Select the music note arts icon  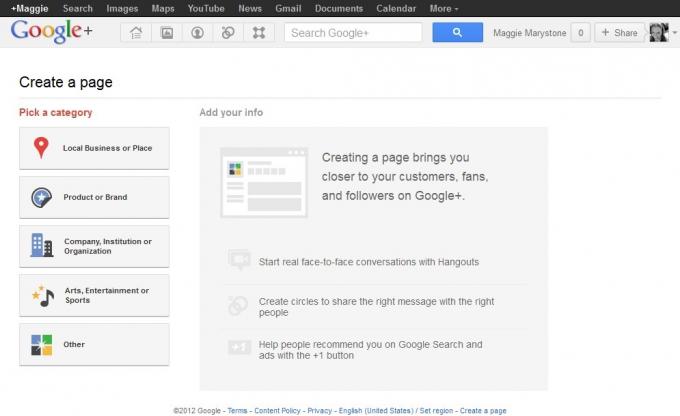[x=43, y=296]
